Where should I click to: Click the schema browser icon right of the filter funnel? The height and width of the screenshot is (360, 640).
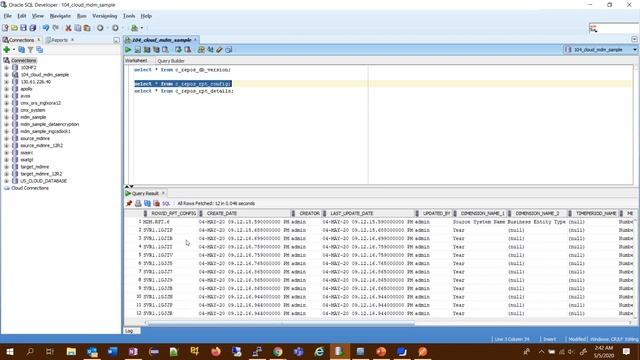point(40,49)
